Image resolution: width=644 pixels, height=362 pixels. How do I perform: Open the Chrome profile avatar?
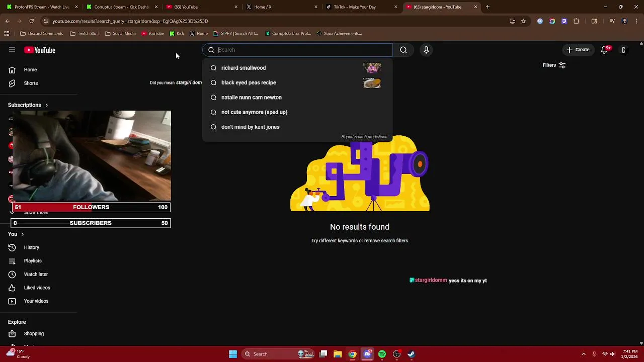pyautogui.click(x=624, y=21)
